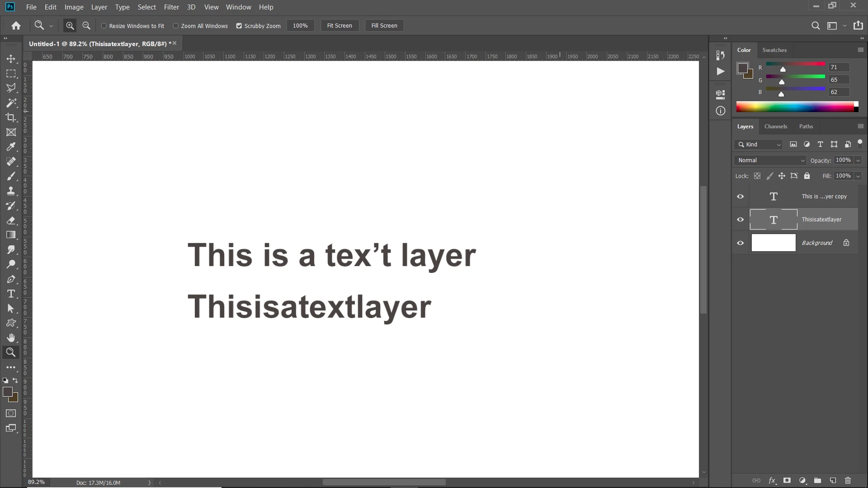
Task: Click the Fit Screen button
Action: point(339,26)
